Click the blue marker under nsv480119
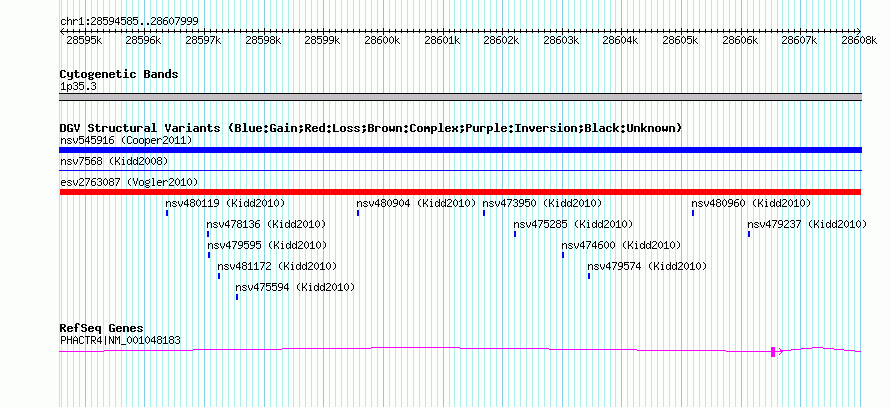 tap(167, 213)
